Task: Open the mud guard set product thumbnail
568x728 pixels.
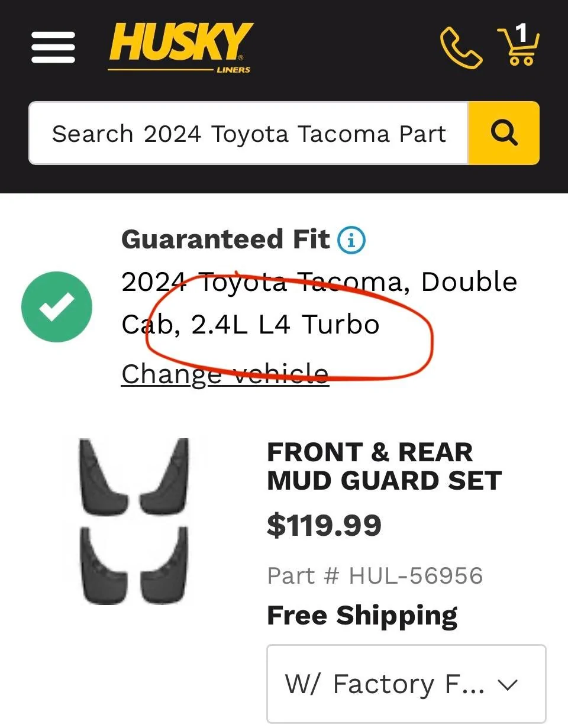Action: 134,520
